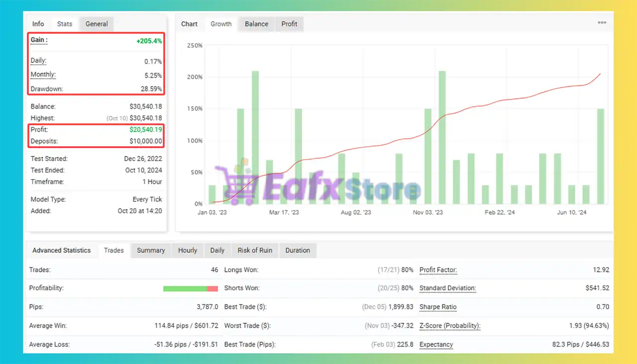Viewport: 637px width, 364px height.
Task: Open the chart options three-dot menu
Action: click(602, 23)
